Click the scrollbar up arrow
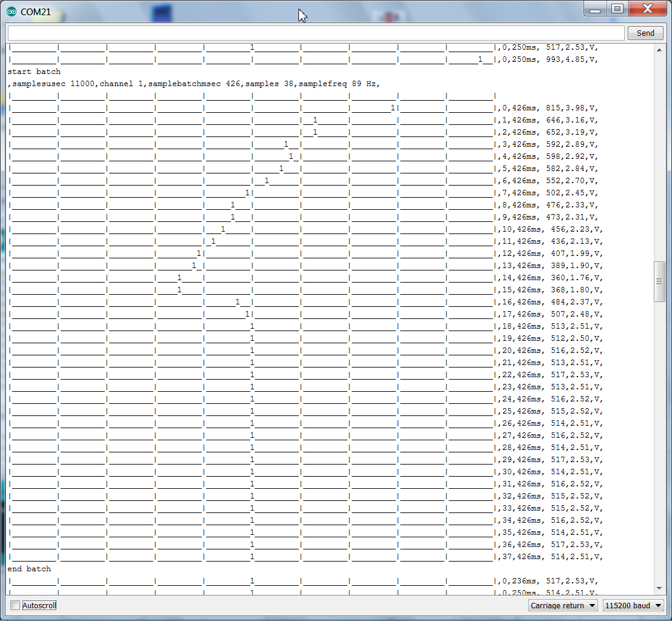Image resolution: width=672 pixels, height=621 pixels. 660,49
